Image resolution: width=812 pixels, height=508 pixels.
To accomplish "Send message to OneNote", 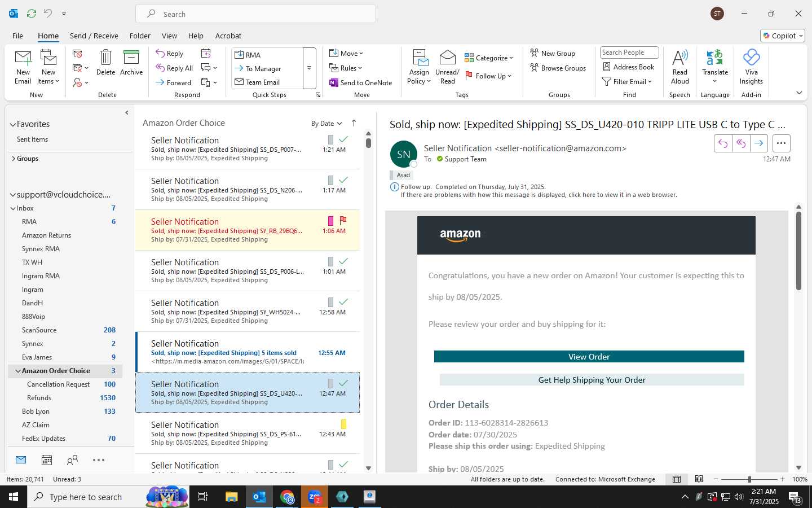I will [x=361, y=82].
